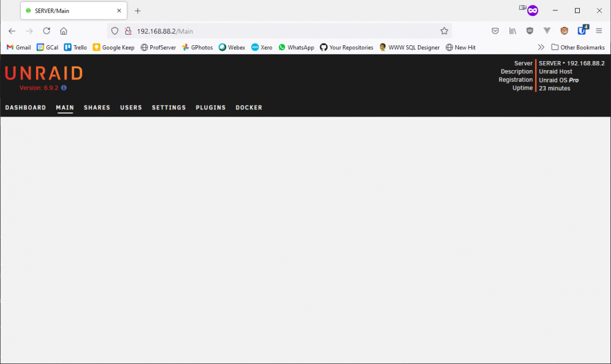Go back with the browser back arrow

[x=12, y=31]
